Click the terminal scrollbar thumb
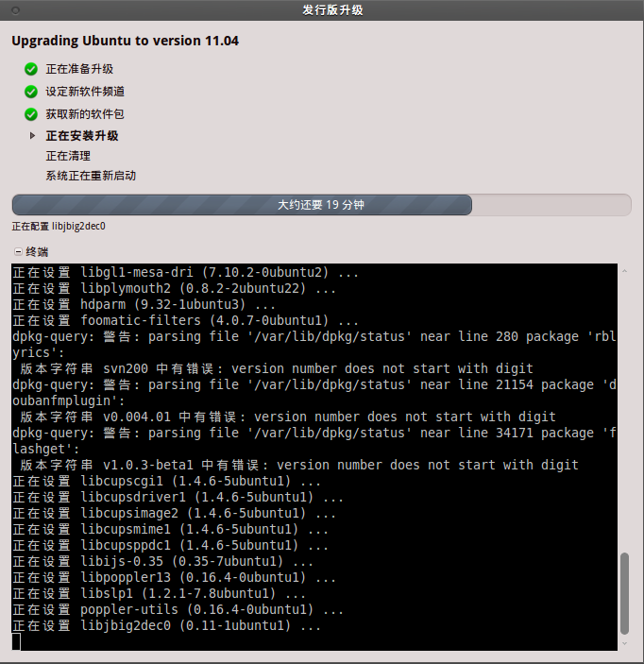 coord(624,593)
